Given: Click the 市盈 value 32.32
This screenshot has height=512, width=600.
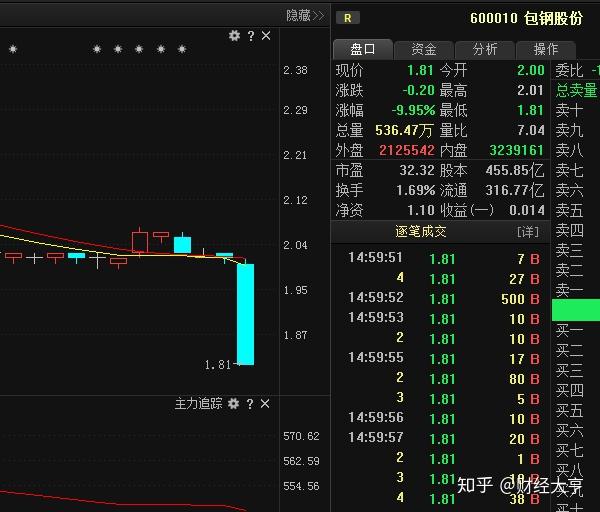Looking at the screenshot, I should 417,170.
